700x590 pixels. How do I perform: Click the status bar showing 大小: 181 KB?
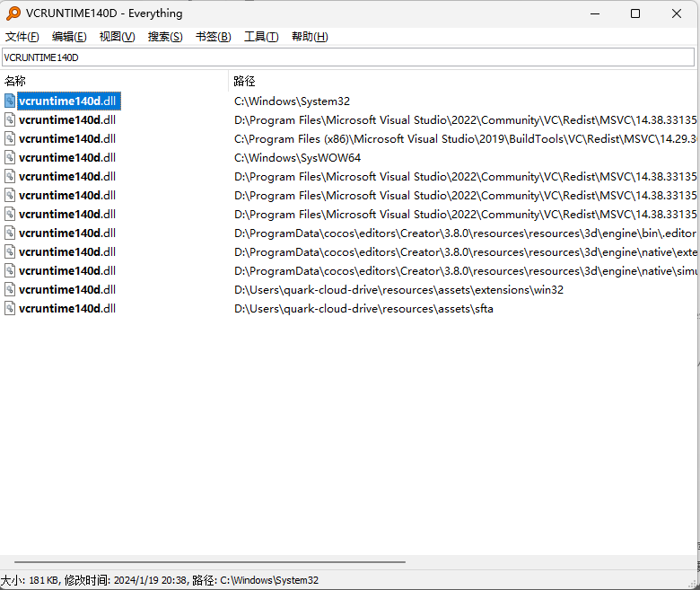[160, 580]
